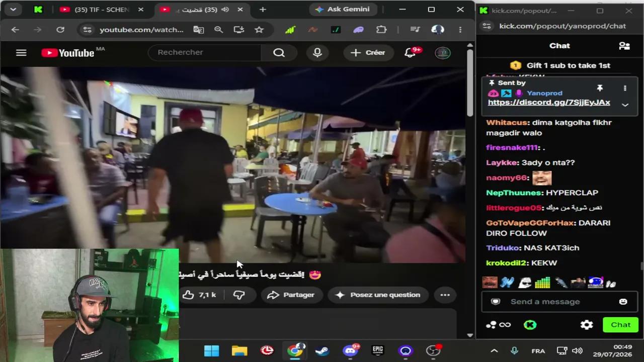
Task: Open YouTube notifications bell
Action: pos(410,53)
